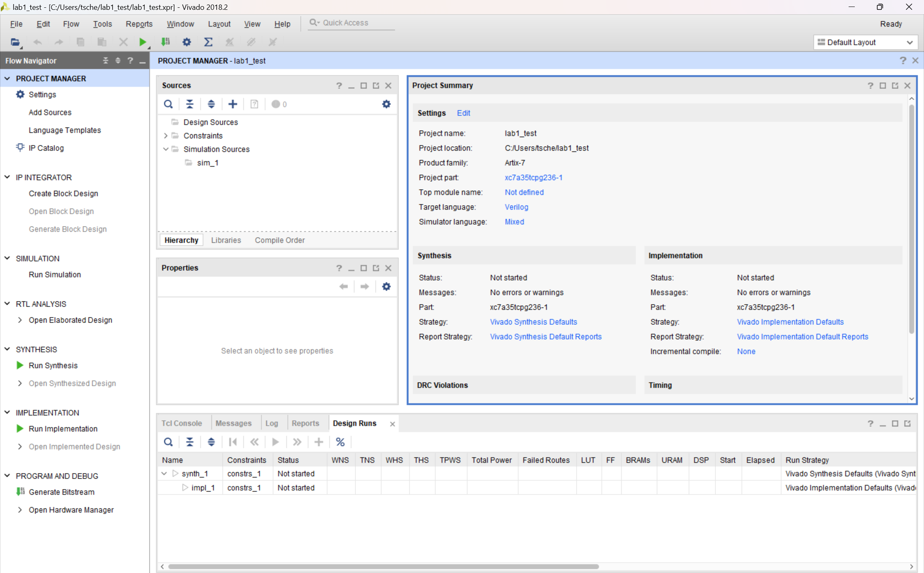
Task: Collapse the Simulation Sources tree node
Action: point(165,149)
